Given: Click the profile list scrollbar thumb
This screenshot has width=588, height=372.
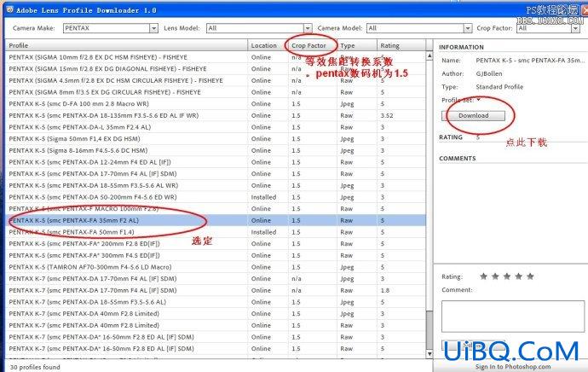Looking at the screenshot, I should pos(429,330).
